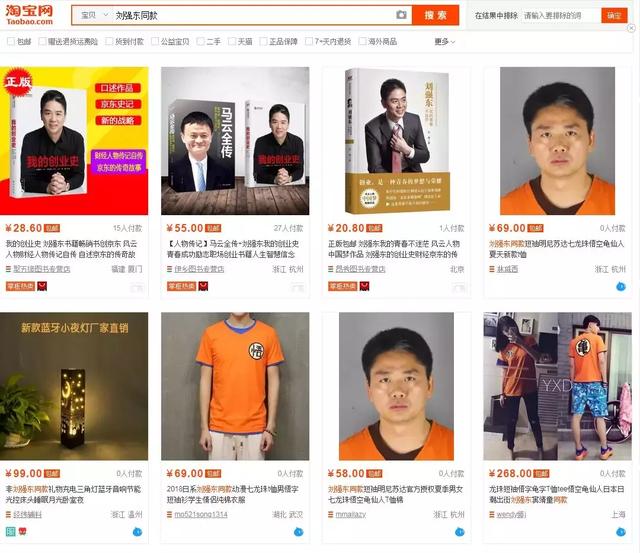This screenshot has width=640, height=553.
Task: Open shop link 聚五缘图书专营店
Action: [42, 269]
